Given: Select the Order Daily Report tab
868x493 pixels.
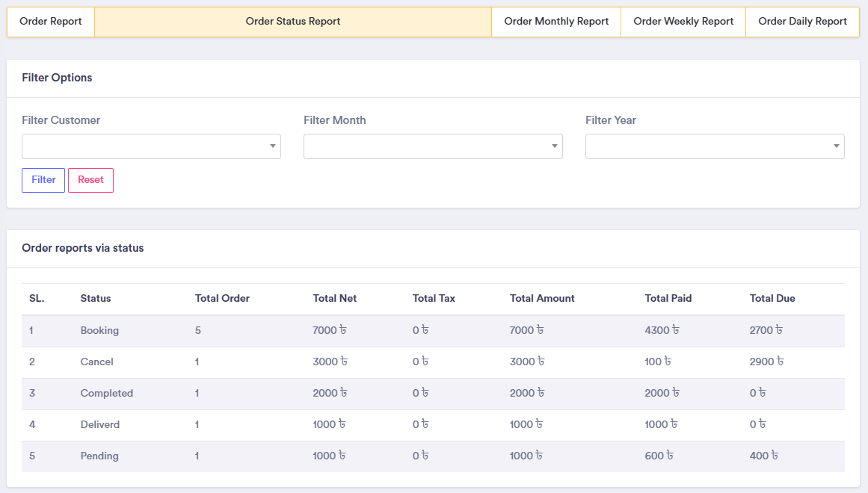Looking at the screenshot, I should point(802,22).
